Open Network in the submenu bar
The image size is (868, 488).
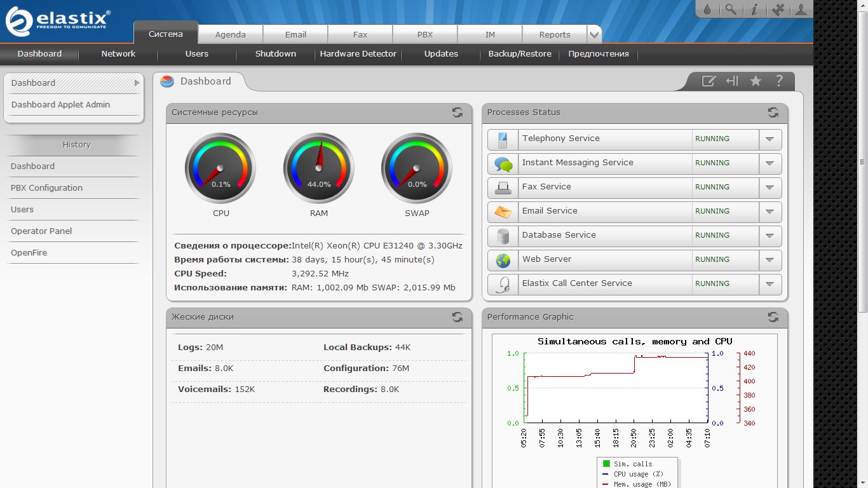pyautogui.click(x=118, y=54)
